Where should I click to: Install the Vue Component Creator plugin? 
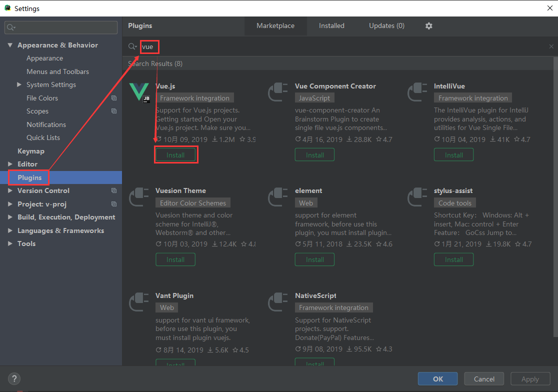coord(314,154)
